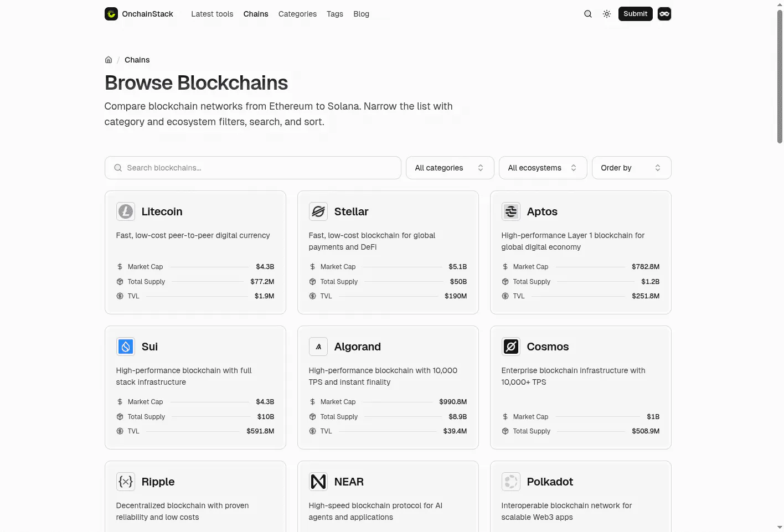Click Litecoin Total Supply cube icon

click(x=120, y=282)
